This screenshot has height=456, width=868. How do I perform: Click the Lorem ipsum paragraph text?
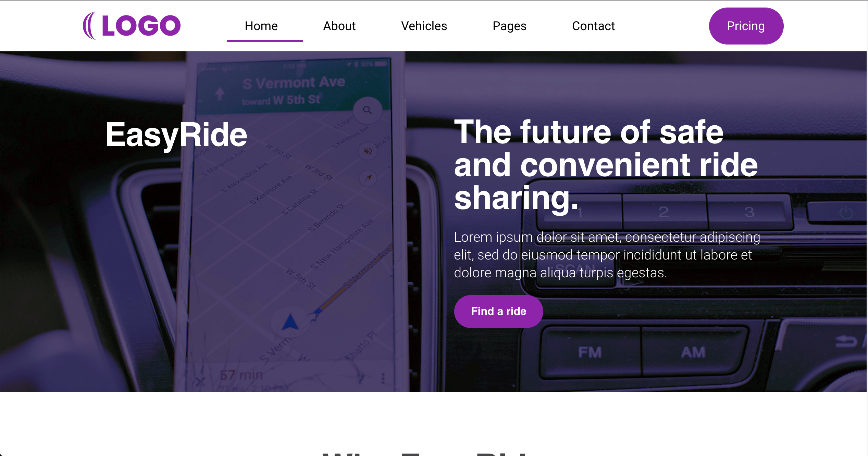pos(607,255)
